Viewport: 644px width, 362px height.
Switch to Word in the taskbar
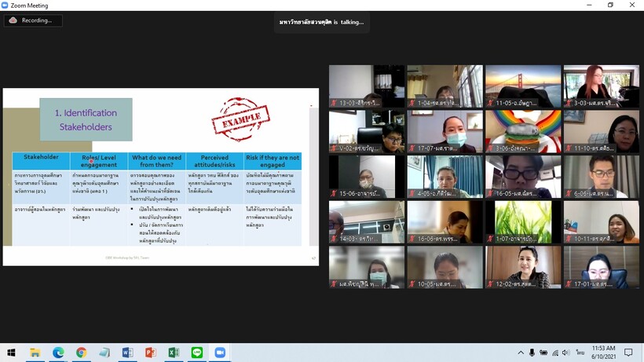click(127, 353)
